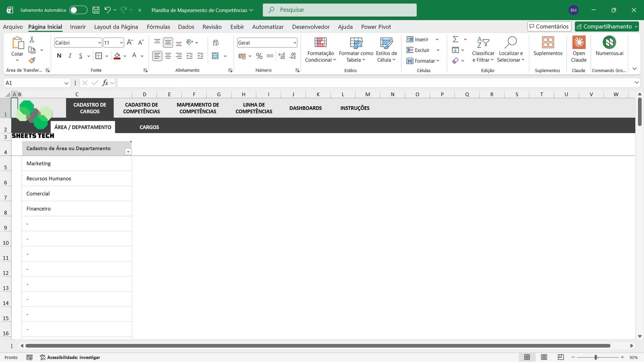Click the Open Claude add-in icon

[578, 47]
